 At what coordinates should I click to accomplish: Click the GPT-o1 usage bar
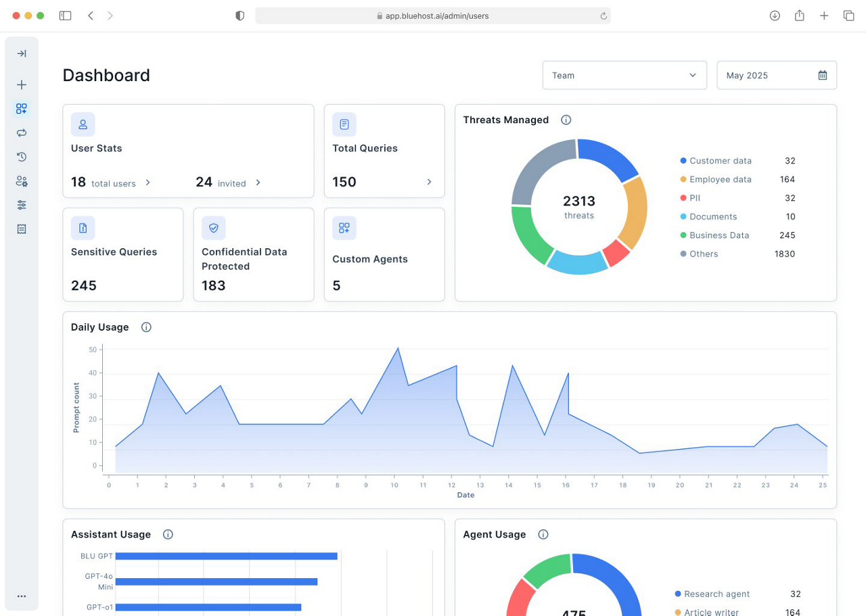pyautogui.click(x=208, y=607)
